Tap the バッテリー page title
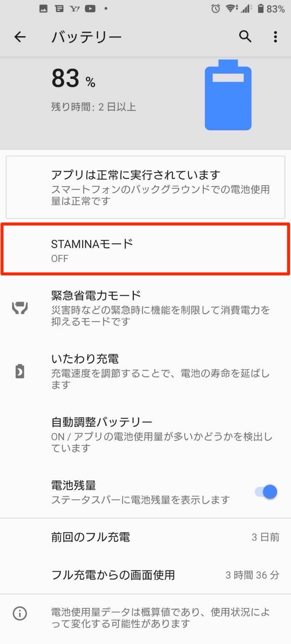This screenshot has height=644, width=291. pos(86,37)
